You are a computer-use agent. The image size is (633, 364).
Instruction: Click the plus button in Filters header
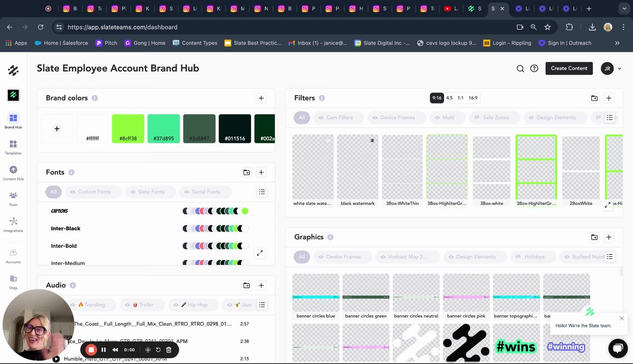609,98
